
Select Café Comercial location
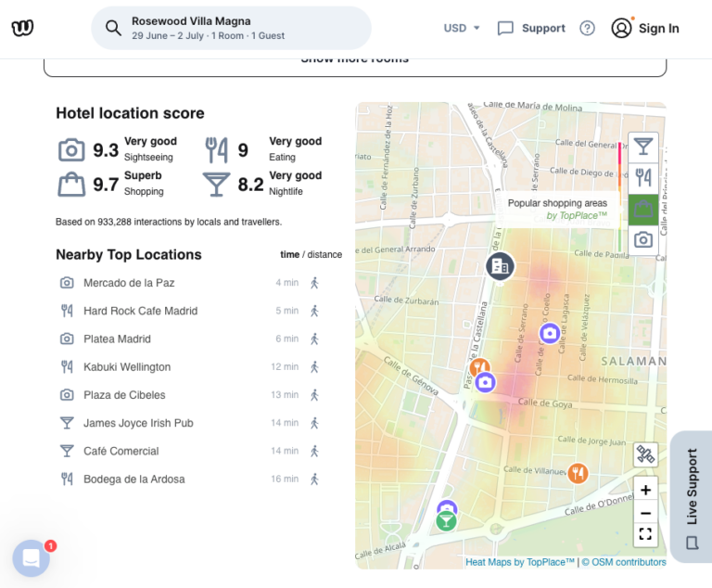121,452
